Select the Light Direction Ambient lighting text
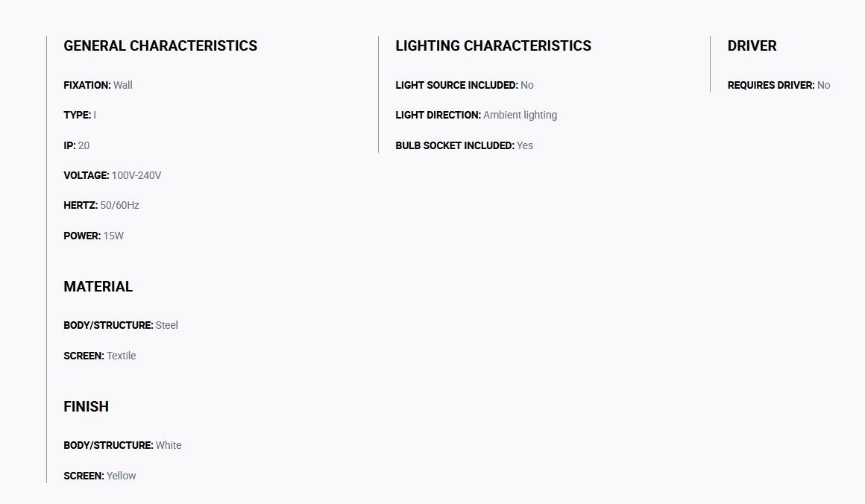865x504 pixels. point(476,116)
